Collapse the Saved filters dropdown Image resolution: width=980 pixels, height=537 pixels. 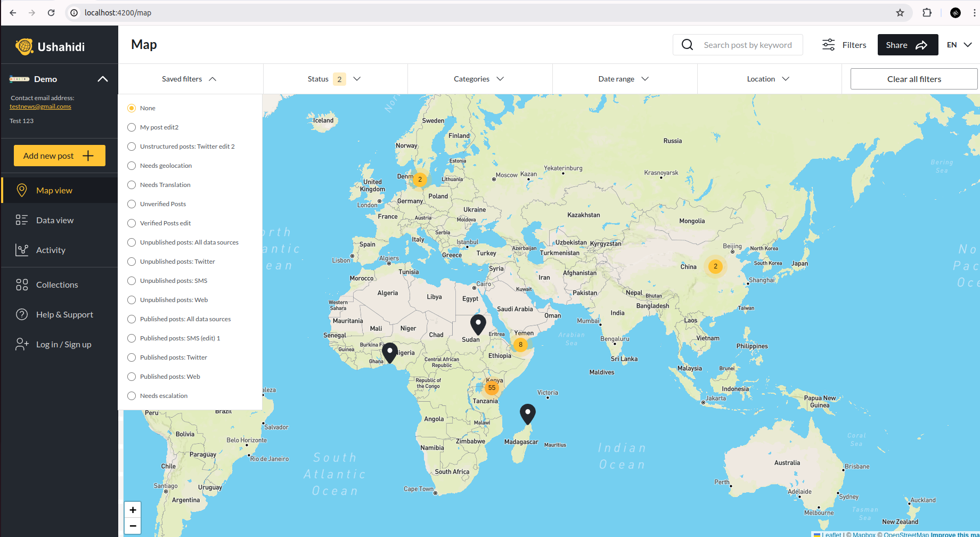point(190,79)
